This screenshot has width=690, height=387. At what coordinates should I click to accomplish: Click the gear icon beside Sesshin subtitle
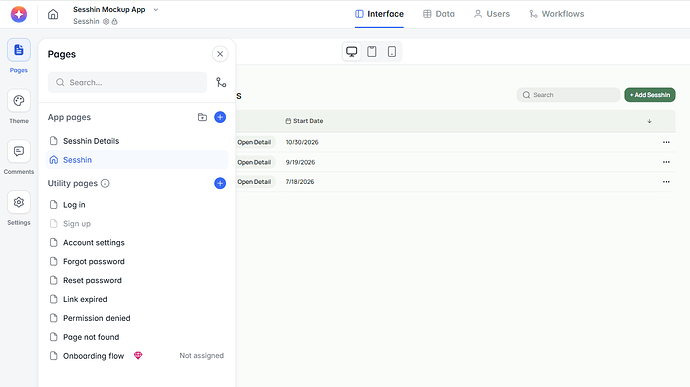click(x=106, y=22)
